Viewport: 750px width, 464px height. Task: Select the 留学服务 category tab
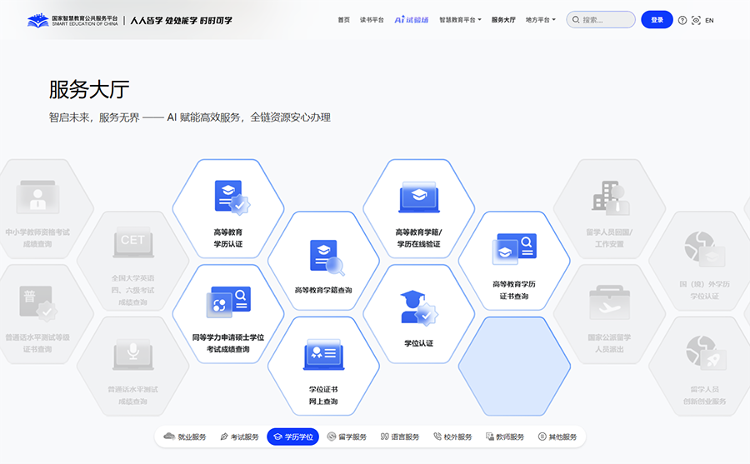(346, 437)
